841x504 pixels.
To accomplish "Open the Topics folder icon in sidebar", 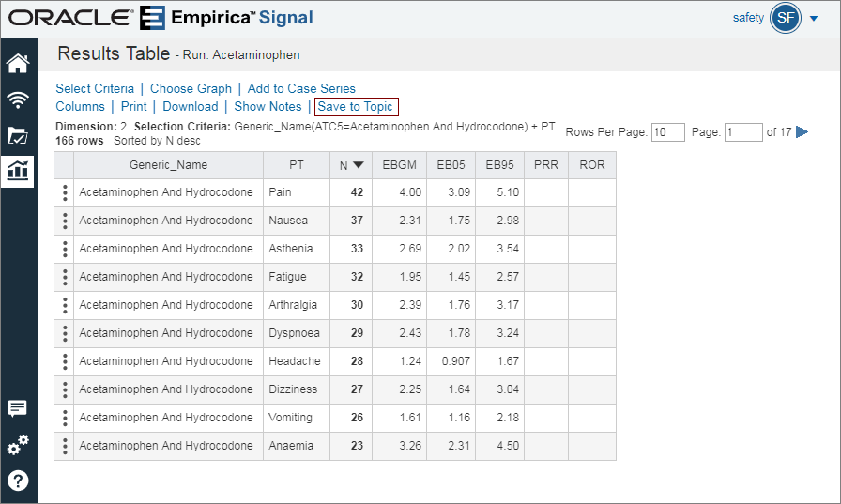I will click(x=18, y=135).
